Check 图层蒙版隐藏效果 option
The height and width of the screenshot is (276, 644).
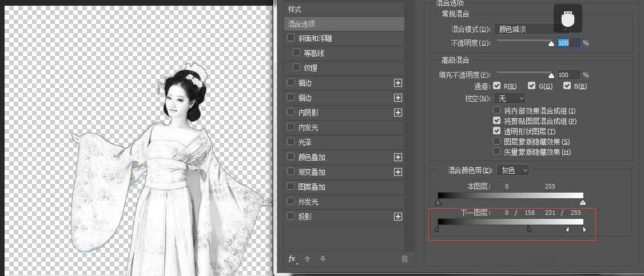point(497,142)
